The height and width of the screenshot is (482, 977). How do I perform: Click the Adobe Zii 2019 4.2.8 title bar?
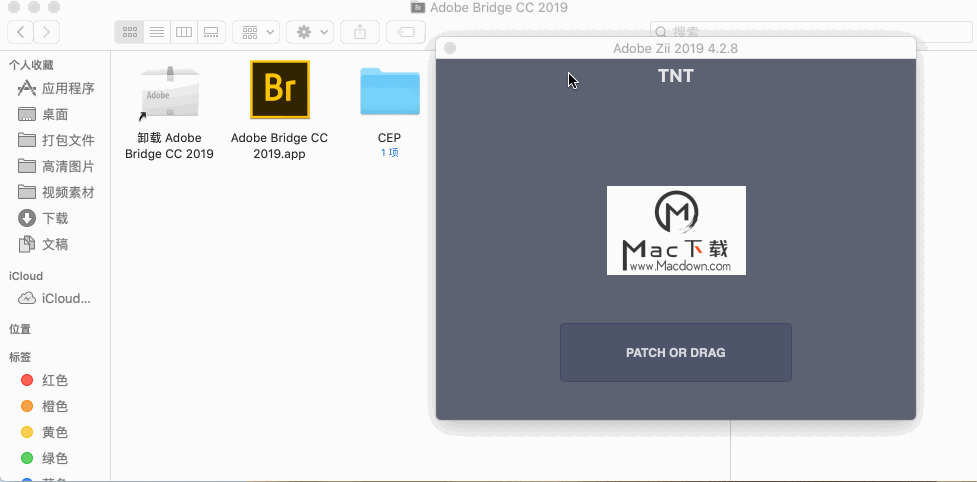pyautogui.click(x=675, y=48)
